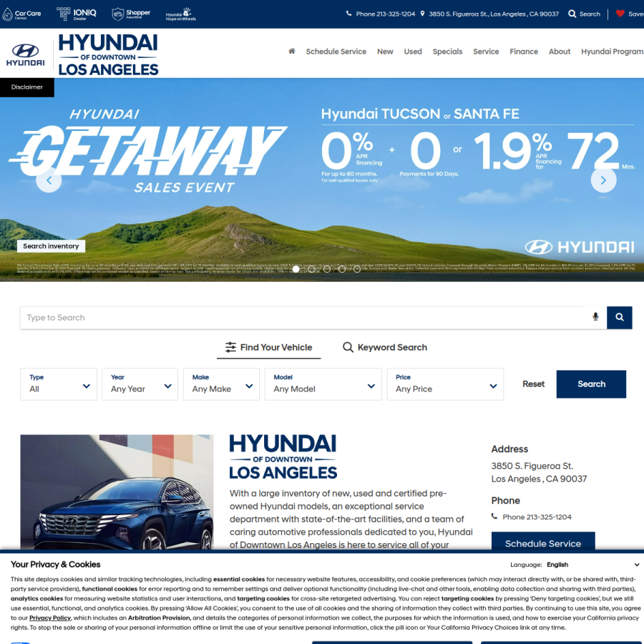
Task: Show the previous carousel slide arrow
Action: point(49,180)
